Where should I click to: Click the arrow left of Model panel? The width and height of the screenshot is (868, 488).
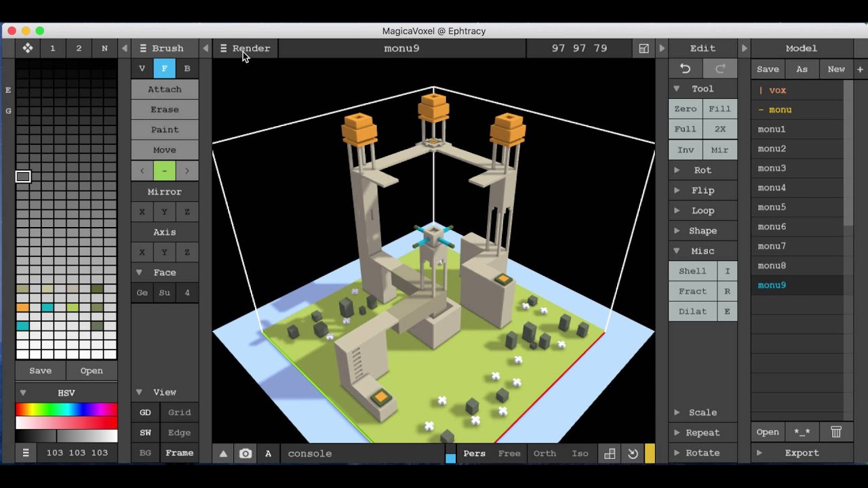pos(744,48)
